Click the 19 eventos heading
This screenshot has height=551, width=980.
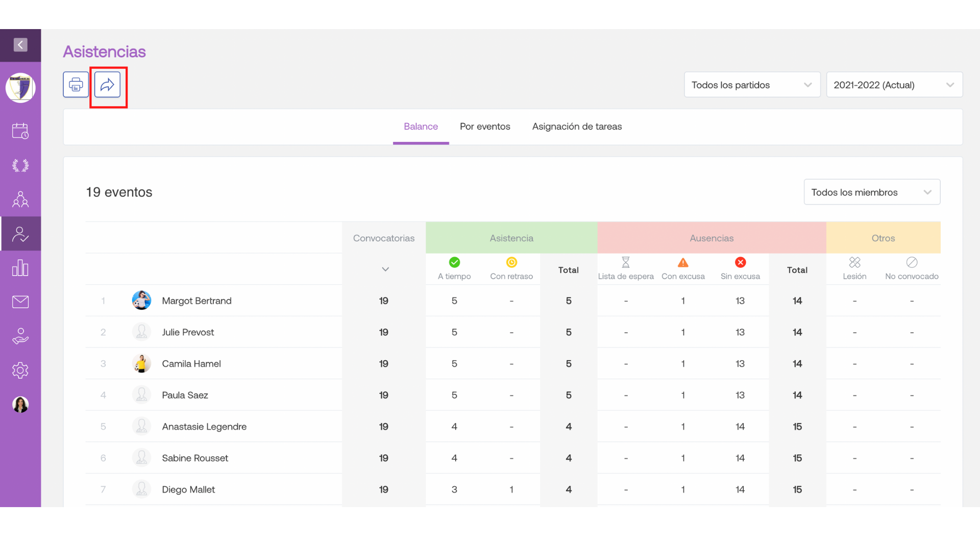[x=119, y=192]
